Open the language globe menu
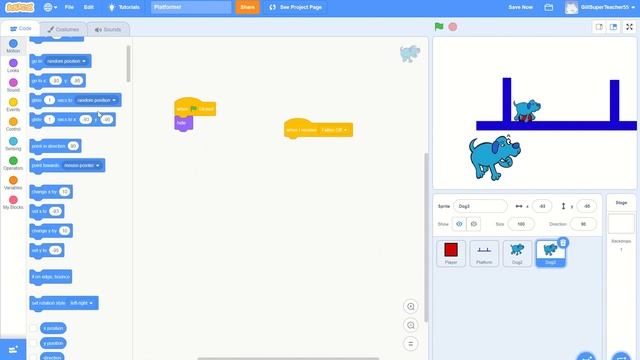The height and width of the screenshot is (360, 640). point(50,7)
